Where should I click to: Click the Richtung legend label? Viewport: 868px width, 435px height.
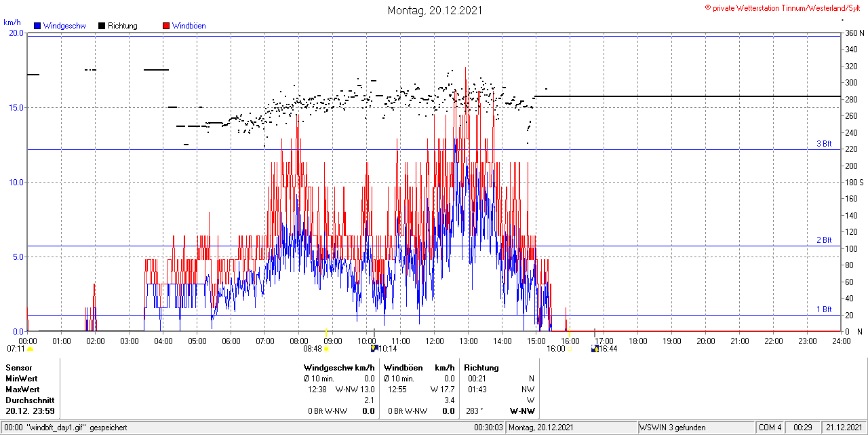click(x=123, y=26)
